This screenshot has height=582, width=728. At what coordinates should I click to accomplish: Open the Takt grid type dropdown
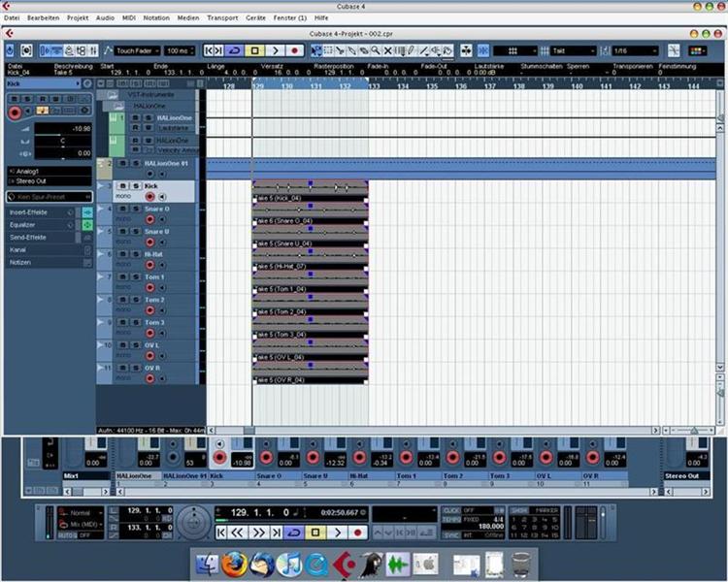574,50
